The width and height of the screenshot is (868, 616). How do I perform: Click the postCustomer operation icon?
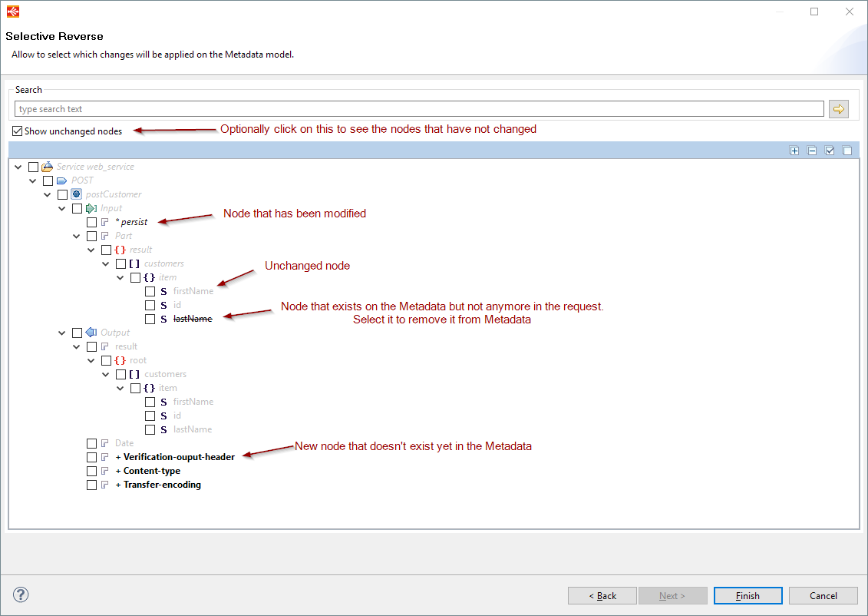pos(76,194)
